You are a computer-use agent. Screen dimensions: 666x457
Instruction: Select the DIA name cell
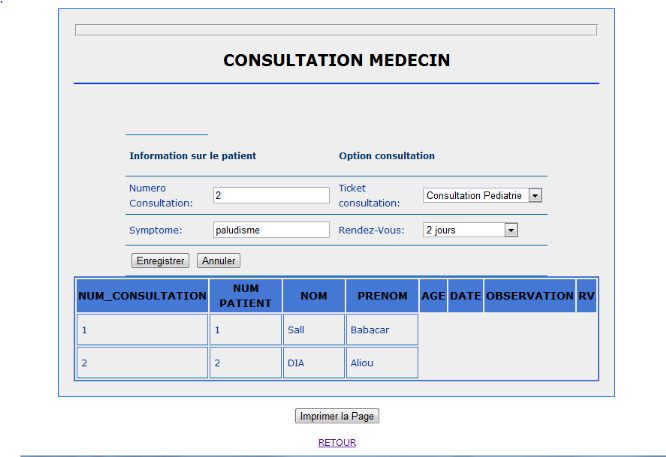[x=313, y=363]
